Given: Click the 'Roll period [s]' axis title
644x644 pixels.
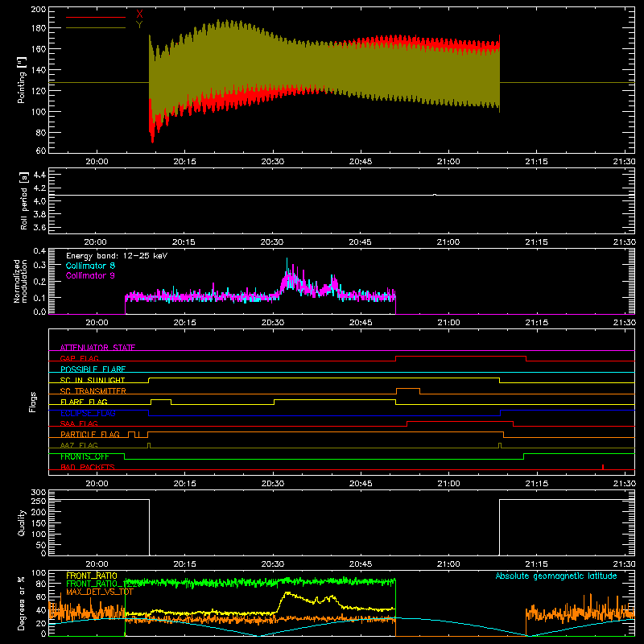Looking at the screenshot, I should tap(23, 200).
